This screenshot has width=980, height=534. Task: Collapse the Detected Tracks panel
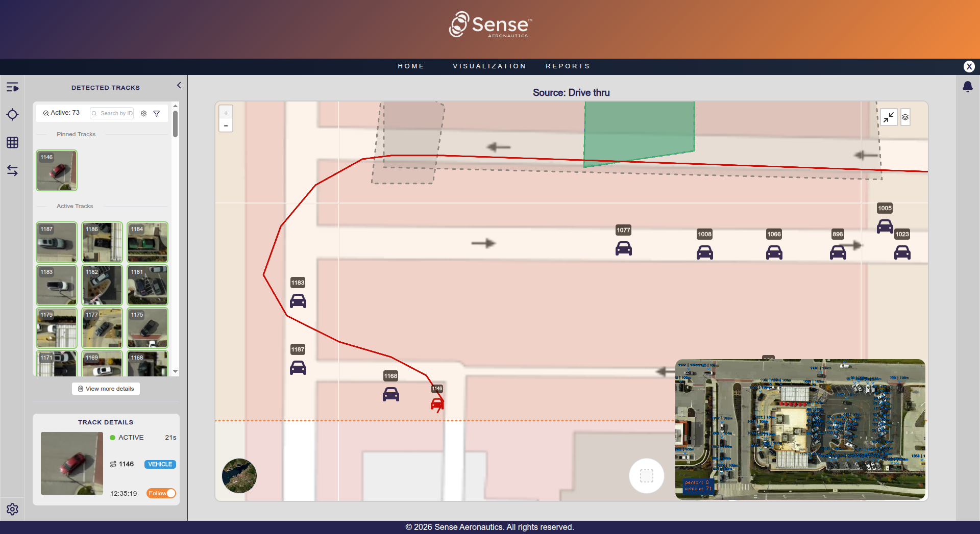coord(179,85)
